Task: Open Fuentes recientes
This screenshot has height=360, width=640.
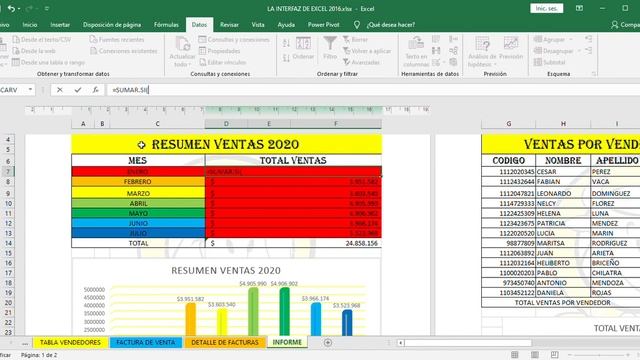Action: click(x=117, y=40)
